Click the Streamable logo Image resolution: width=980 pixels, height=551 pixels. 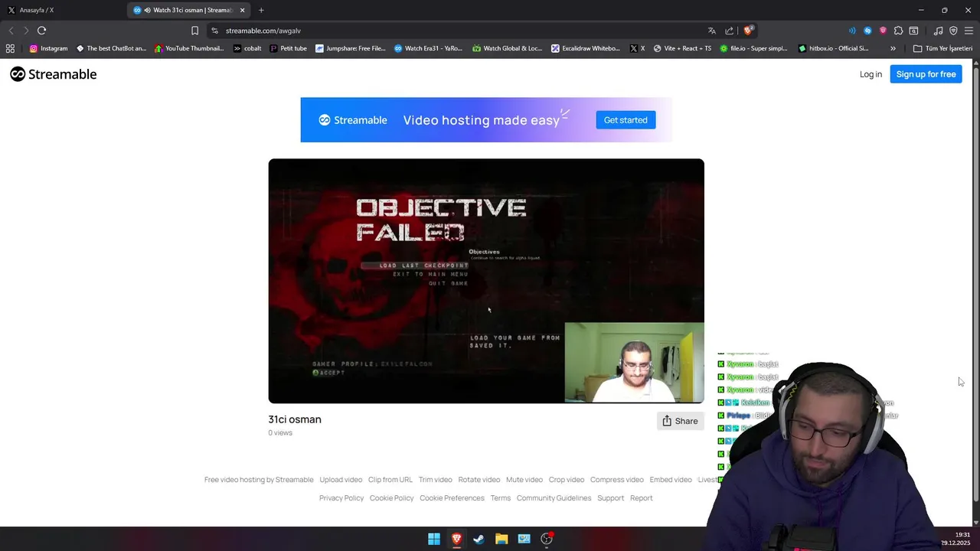point(54,74)
